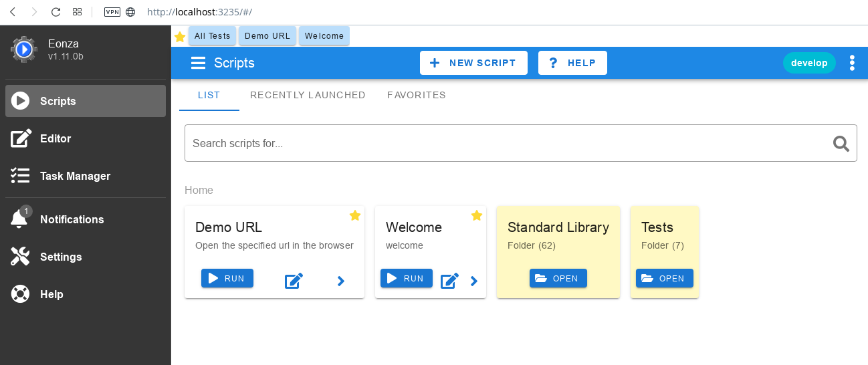
Task: Switch to the Recently Launched tab
Action: click(x=308, y=95)
